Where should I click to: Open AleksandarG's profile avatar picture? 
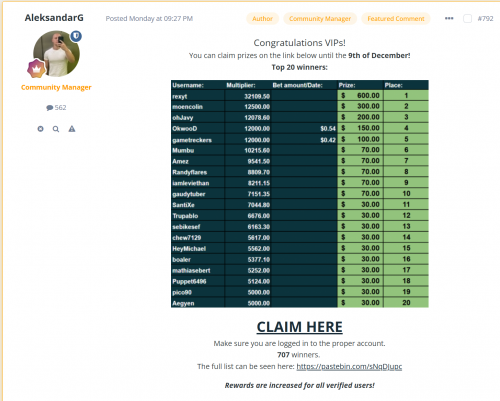click(x=56, y=53)
